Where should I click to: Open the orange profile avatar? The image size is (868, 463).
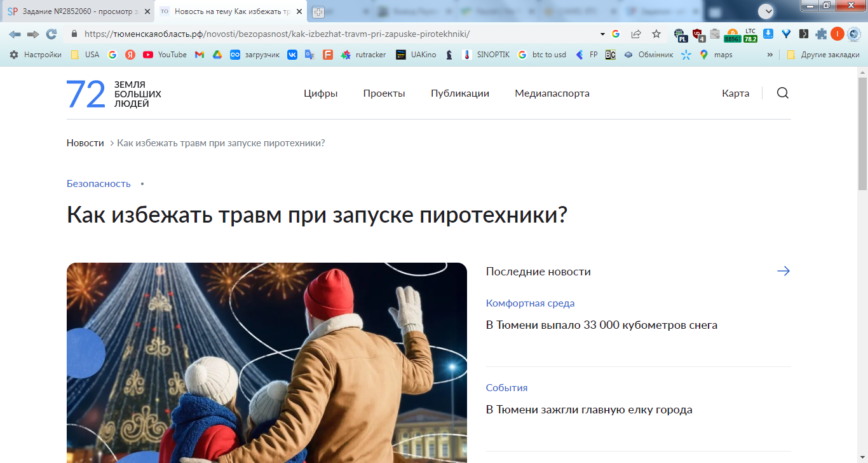pyautogui.click(x=837, y=34)
